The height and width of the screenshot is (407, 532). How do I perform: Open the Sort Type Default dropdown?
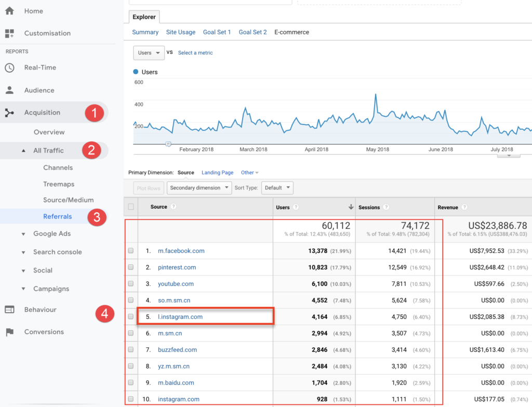click(x=277, y=188)
